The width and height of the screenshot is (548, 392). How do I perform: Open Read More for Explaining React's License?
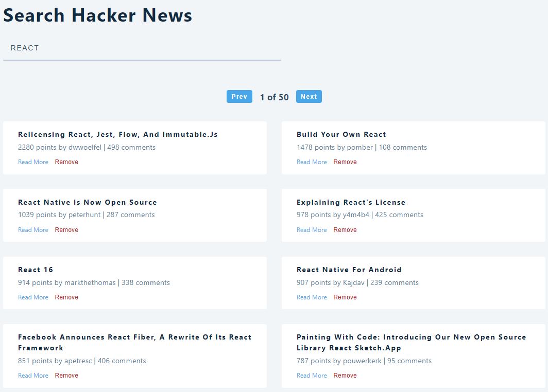pos(312,229)
